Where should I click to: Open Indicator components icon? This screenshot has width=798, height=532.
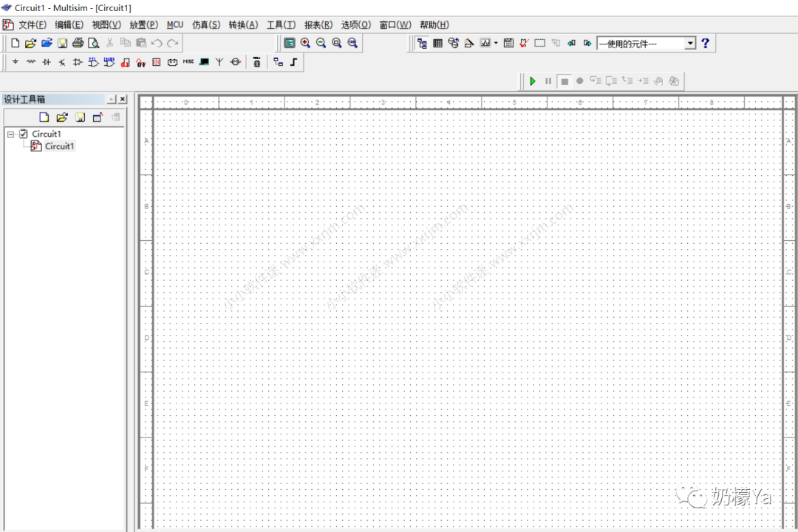(x=157, y=62)
